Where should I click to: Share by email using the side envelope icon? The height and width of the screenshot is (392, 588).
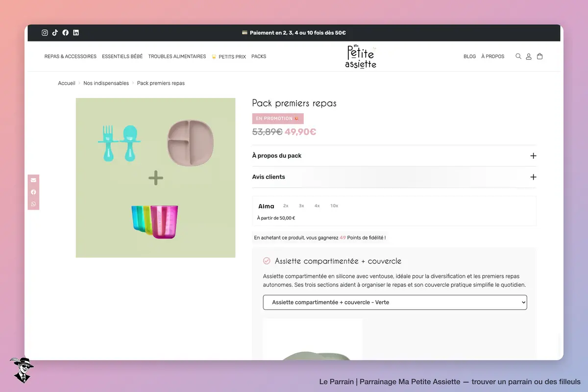click(33, 180)
